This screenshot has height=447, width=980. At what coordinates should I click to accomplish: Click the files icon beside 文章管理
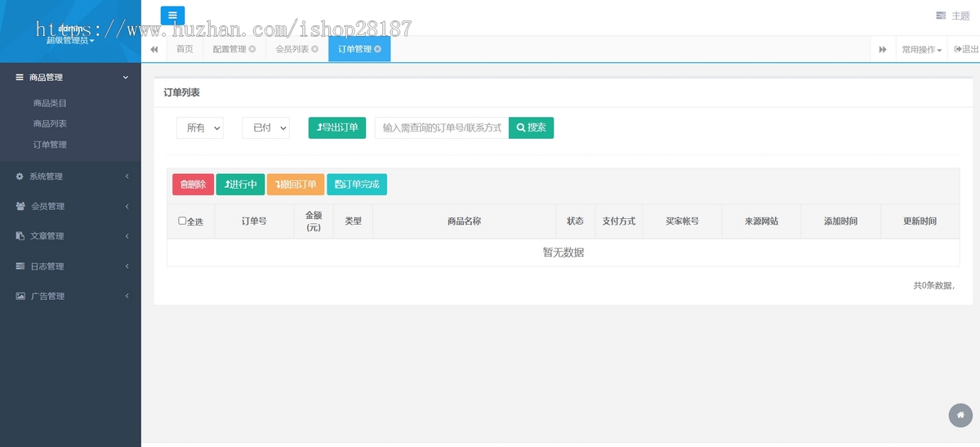(x=20, y=236)
